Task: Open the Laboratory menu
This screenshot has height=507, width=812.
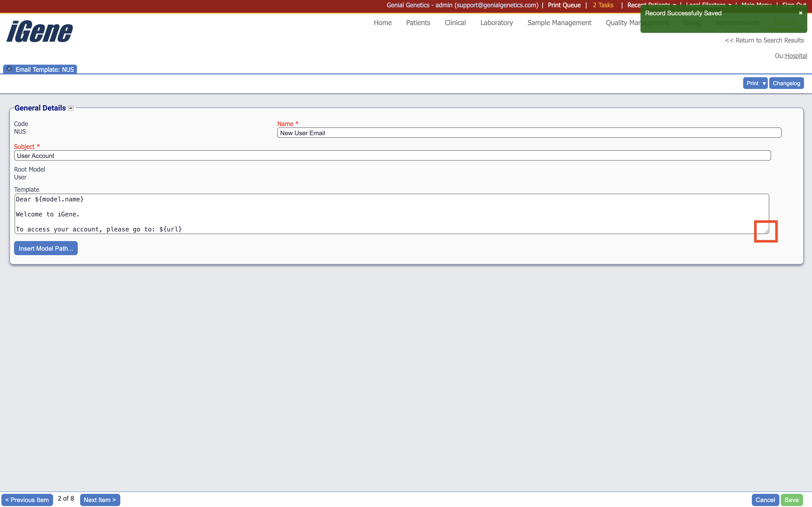Action: pyautogui.click(x=497, y=23)
